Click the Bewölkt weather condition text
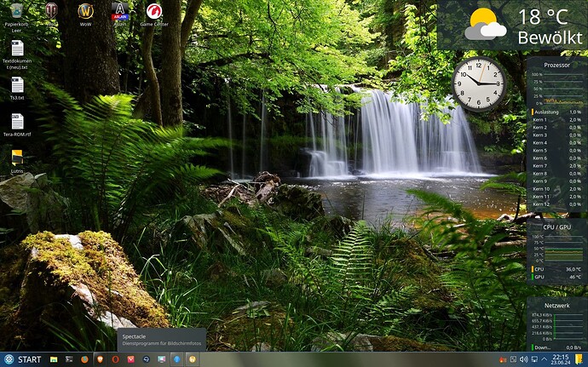588x367 pixels. coord(551,37)
